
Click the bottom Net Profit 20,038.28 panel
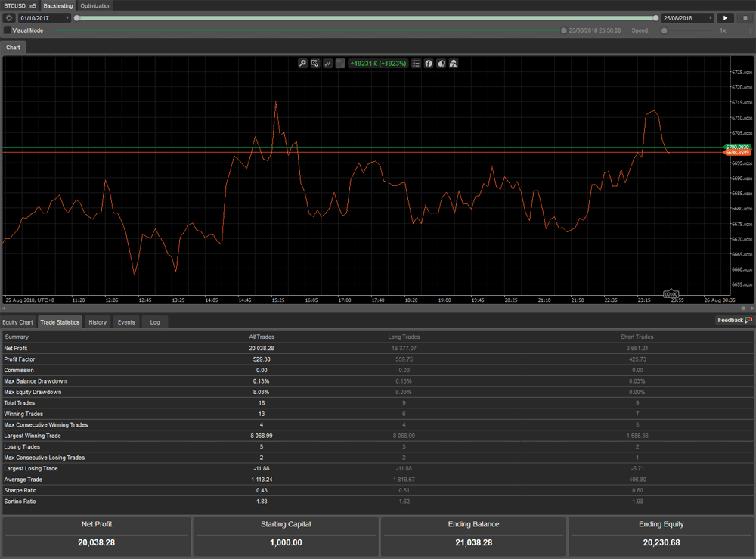click(x=97, y=536)
